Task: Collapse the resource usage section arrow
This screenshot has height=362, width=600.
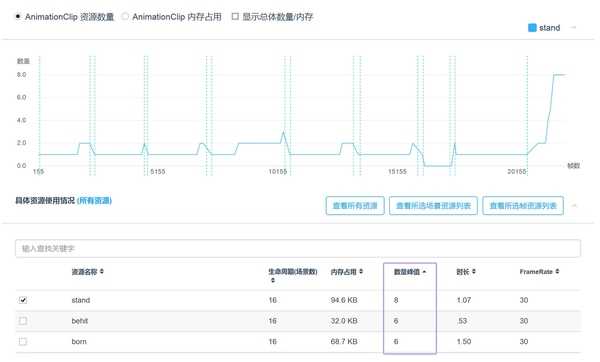Action: [574, 206]
